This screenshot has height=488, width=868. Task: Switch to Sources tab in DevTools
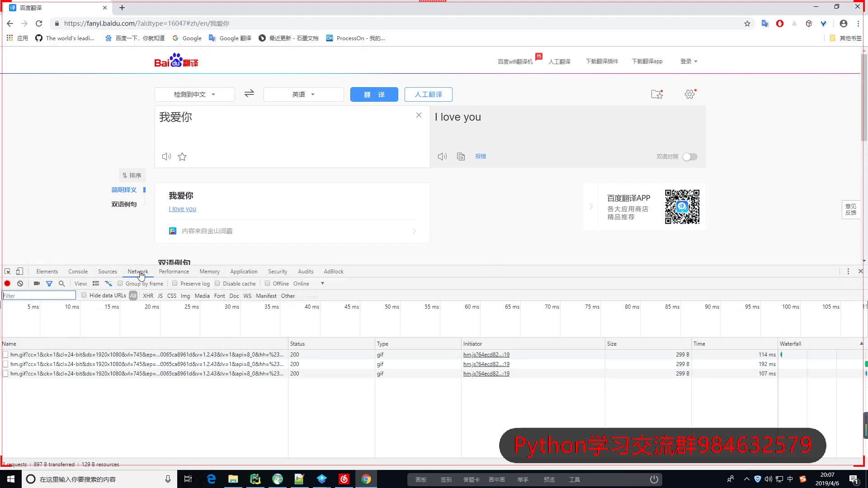point(108,271)
